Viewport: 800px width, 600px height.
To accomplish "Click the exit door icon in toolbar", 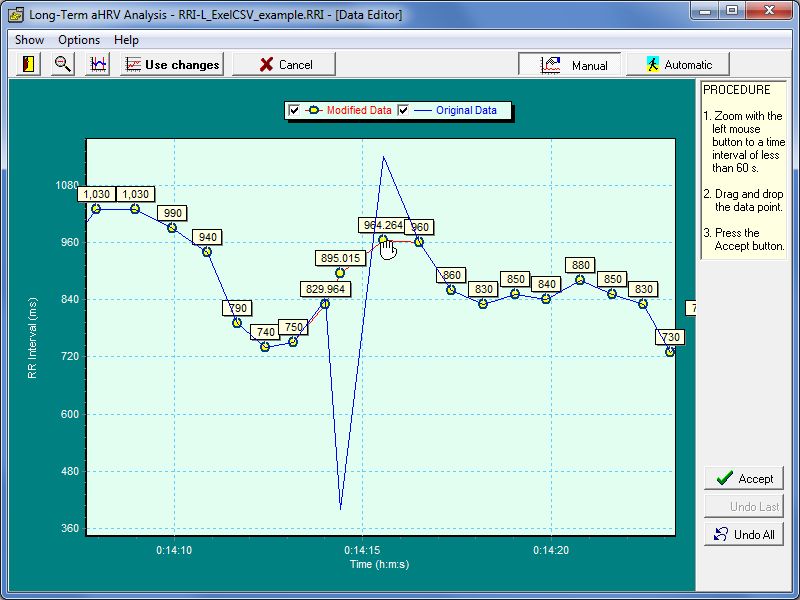I will pyautogui.click(x=29, y=64).
